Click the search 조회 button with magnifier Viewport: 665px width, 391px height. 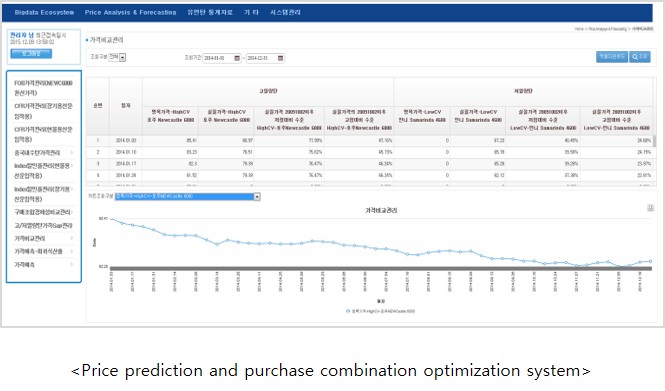(x=640, y=56)
